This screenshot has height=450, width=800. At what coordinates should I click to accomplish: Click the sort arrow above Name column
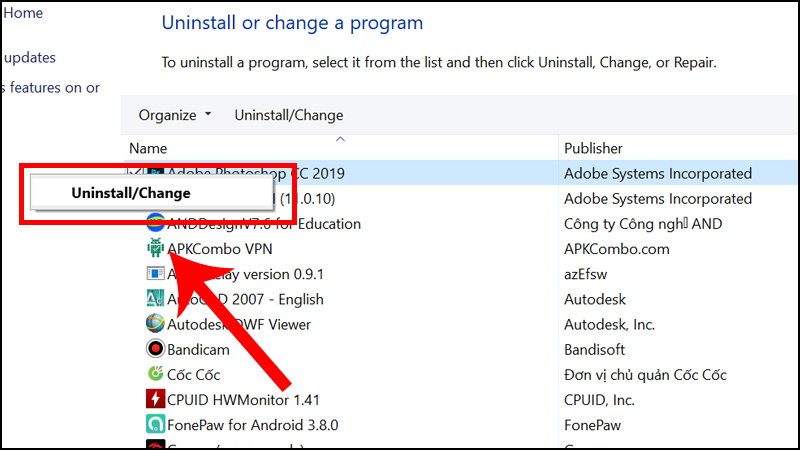pyautogui.click(x=340, y=139)
